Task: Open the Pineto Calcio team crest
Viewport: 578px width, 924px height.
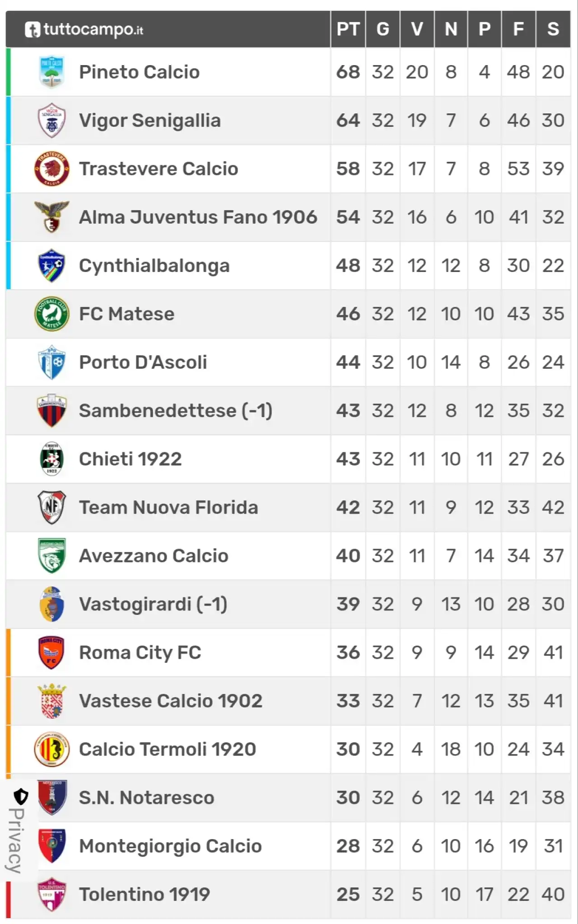Action: (52, 72)
